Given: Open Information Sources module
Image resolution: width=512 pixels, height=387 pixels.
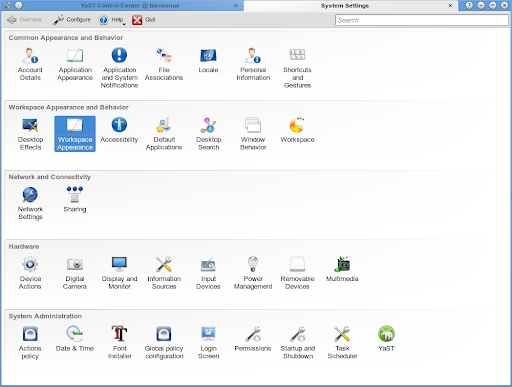Looking at the screenshot, I should pos(164,273).
